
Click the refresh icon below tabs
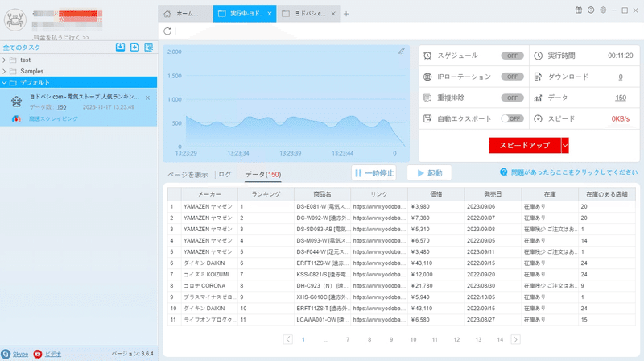pyautogui.click(x=167, y=31)
